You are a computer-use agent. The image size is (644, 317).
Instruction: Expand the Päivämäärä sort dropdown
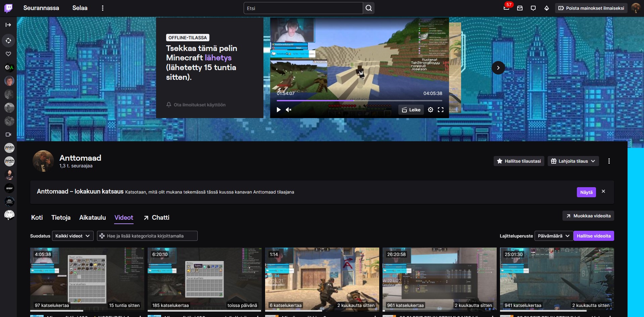tap(553, 236)
